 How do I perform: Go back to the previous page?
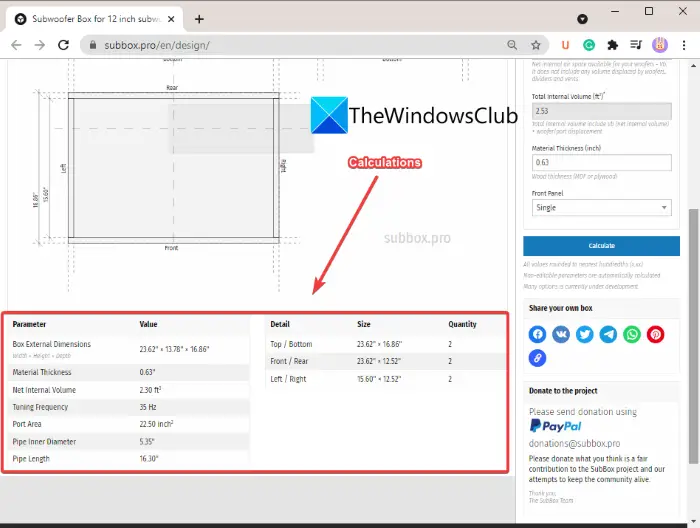coord(16,45)
